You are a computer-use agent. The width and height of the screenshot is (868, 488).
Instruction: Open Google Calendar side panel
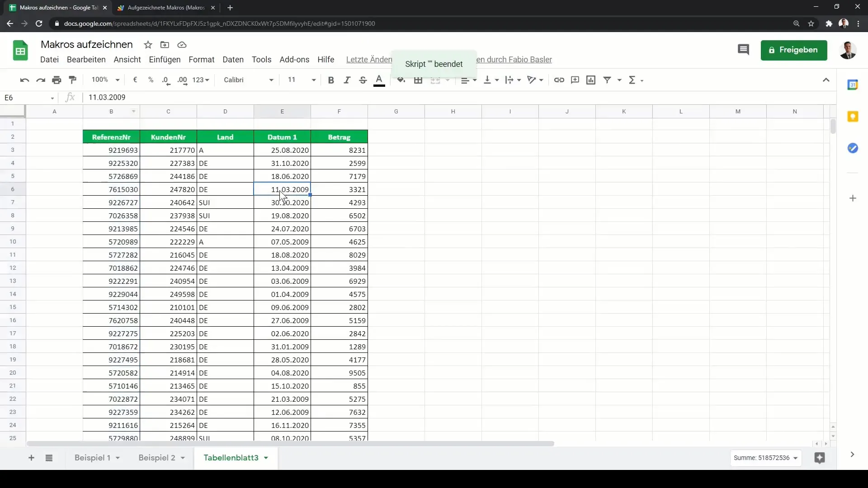853,84
